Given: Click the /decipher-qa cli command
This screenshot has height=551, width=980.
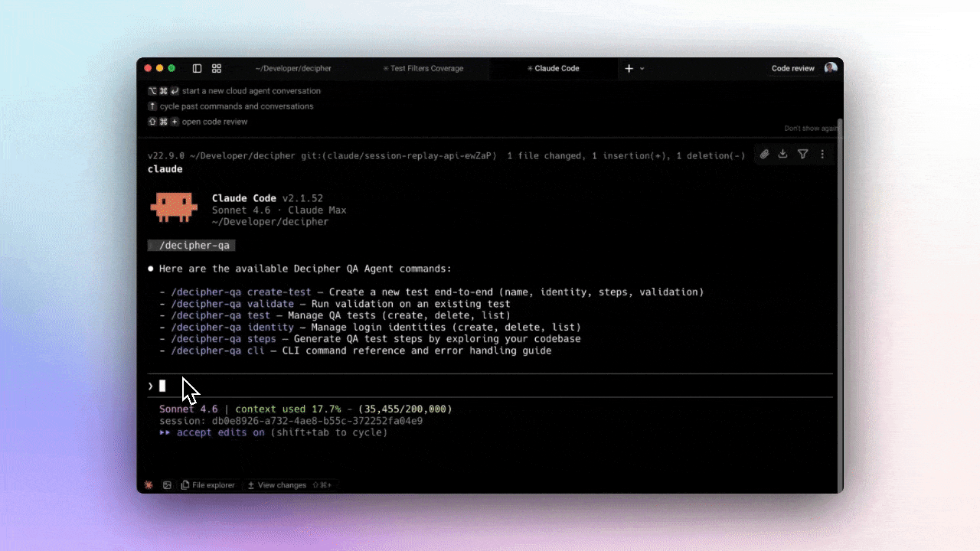Looking at the screenshot, I should (217, 350).
